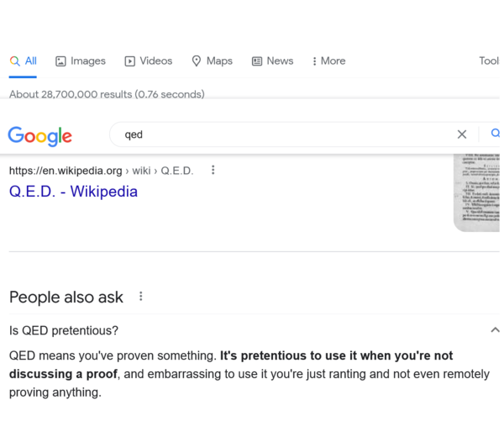Click the News newspaper icon
This screenshot has height=421, width=504.
257,61
